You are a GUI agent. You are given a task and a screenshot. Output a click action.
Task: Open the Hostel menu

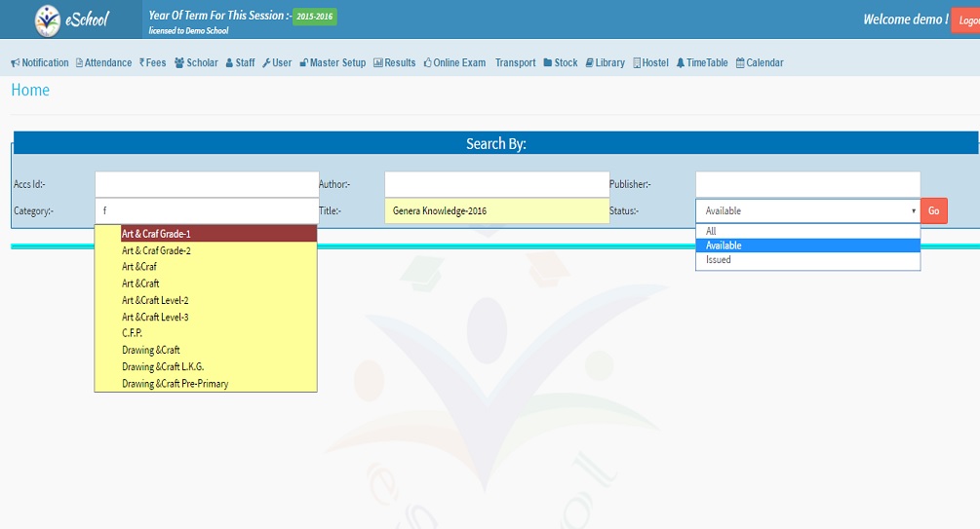coord(650,63)
